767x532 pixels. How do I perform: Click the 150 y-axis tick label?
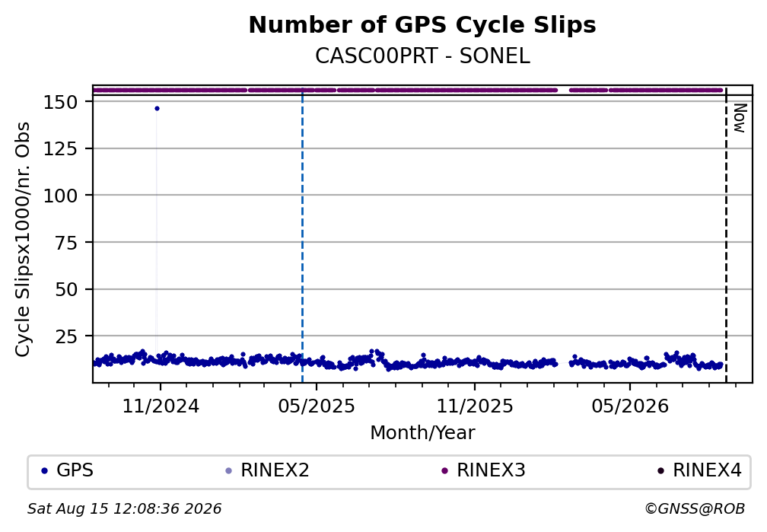(x=61, y=102)
